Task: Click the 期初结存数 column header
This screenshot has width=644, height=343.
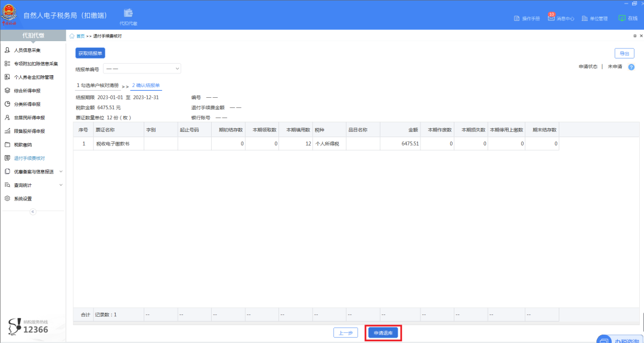Action: pos(228,129)
